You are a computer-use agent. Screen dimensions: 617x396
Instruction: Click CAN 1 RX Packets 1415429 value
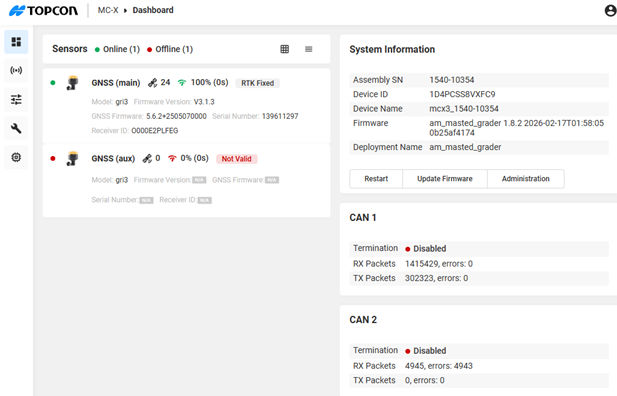point(439,264)
